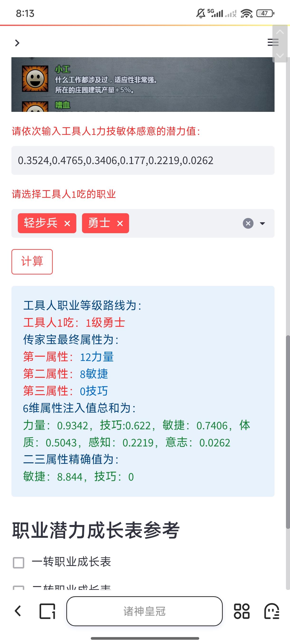
Task: Open the ghost incognito menu icon
Action: point(271,611)
